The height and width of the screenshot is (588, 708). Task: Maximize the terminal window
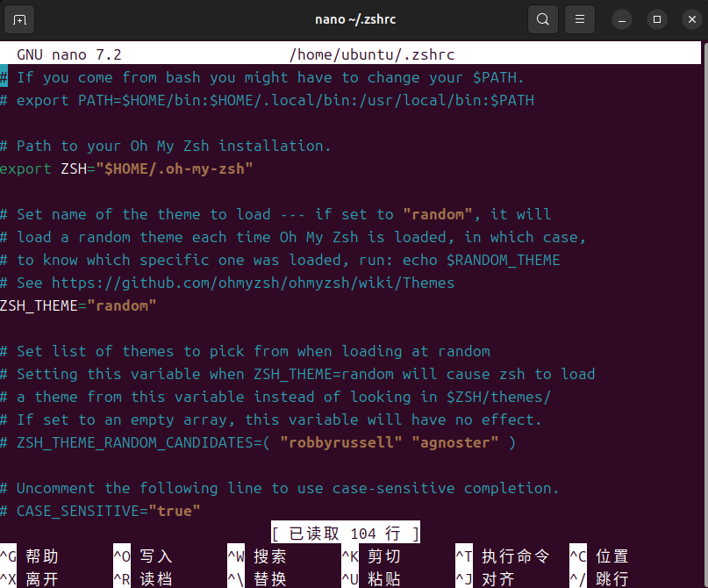[655, 19]
